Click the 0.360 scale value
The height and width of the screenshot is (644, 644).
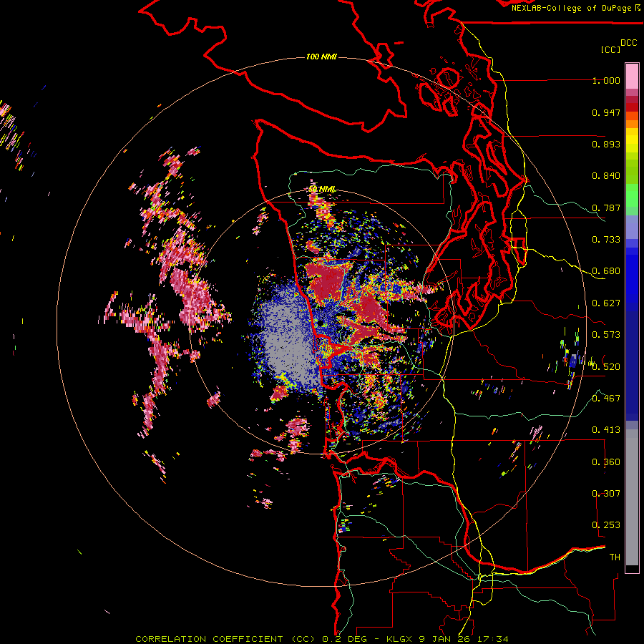(x=606, y=462)
